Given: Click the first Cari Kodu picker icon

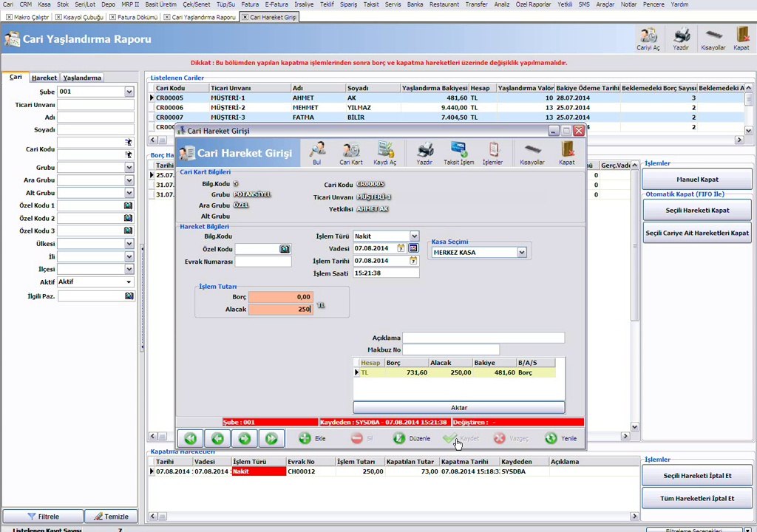Looking at the screenshot, I should coord(129,142).
